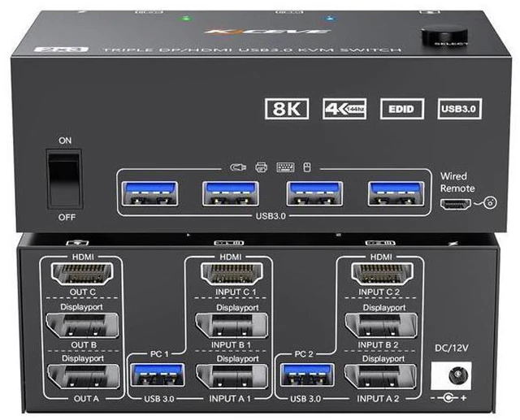Click the 'PC 2' label text
520x420 pixels.
[x=304, y=354]
